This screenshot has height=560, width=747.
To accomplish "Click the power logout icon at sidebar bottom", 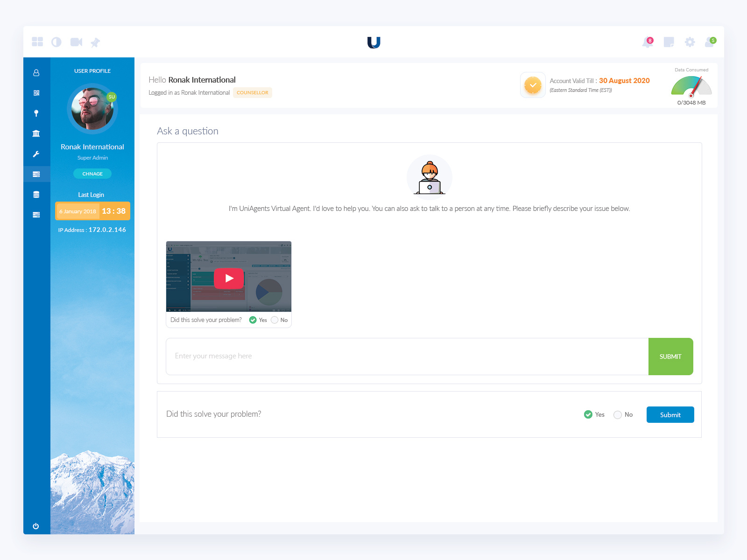I will (36, 526).
